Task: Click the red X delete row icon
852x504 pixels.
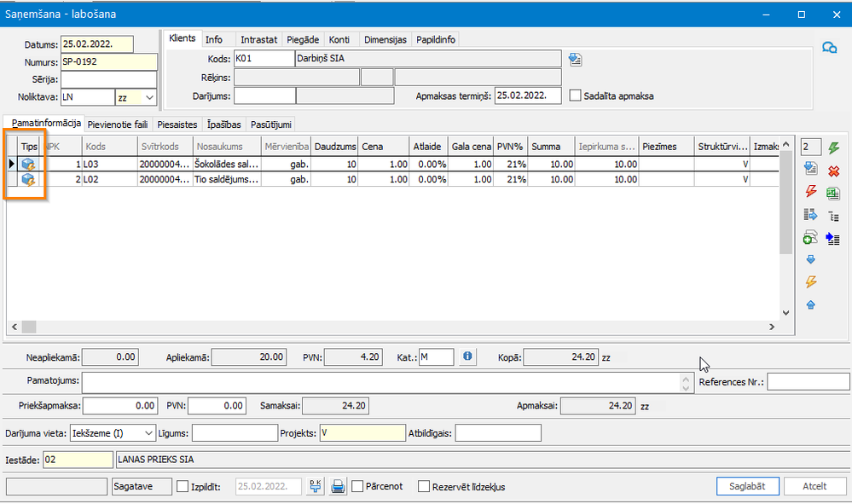Action: tap(833, 171)
